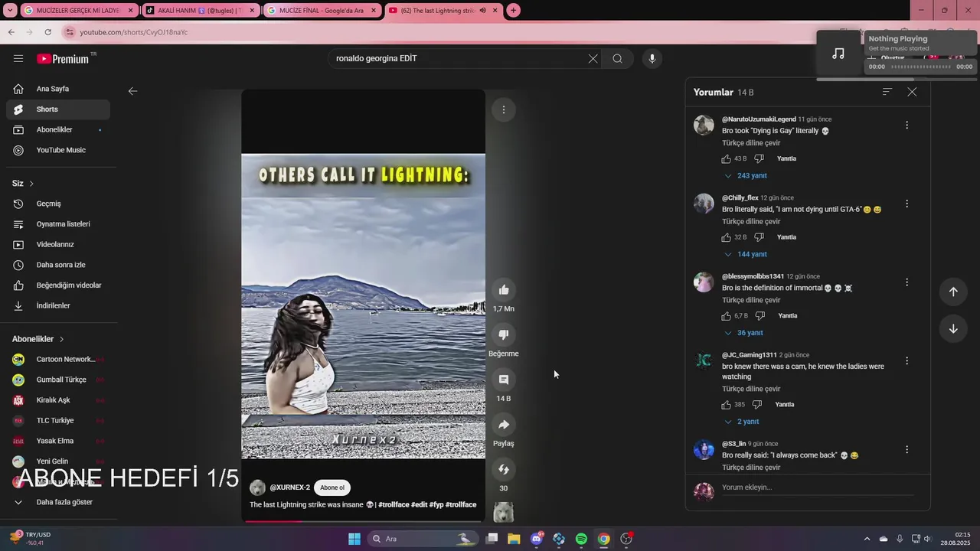Expand the Abonelikler subscriptions heading

pyautogui.click(x=38, y=339)
